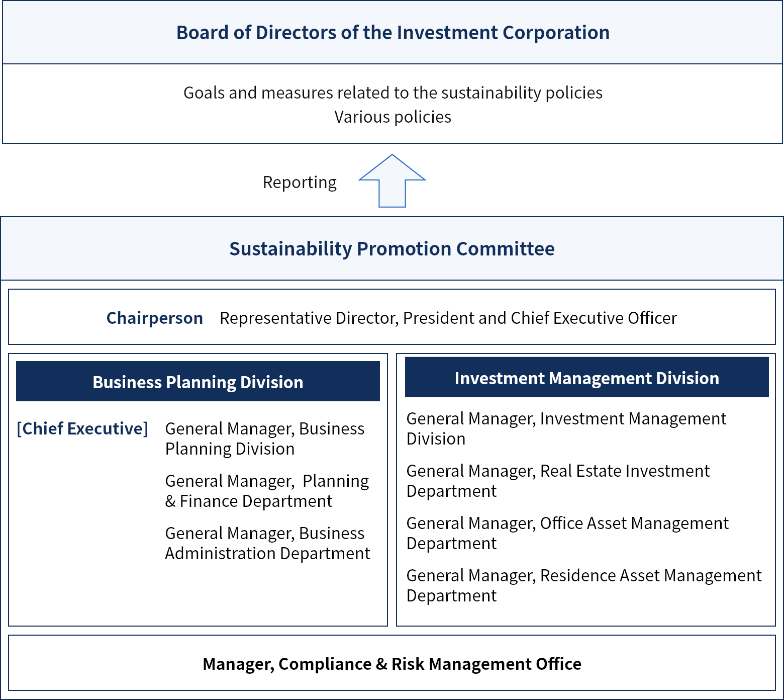Screen dimensions: 784x700
Task: Click the Various policies text
Action: [x=393, y=117]
